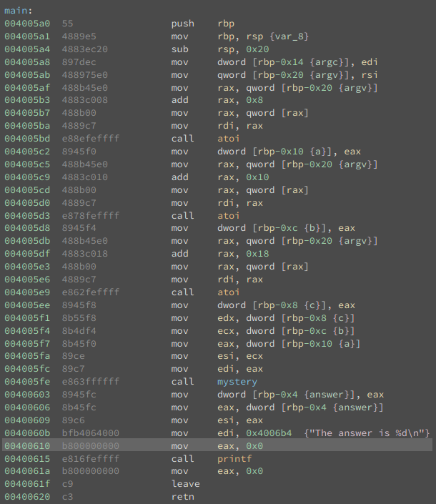
Task: Click the var_8 variable annotation
Action: click(x=289, y=36)
